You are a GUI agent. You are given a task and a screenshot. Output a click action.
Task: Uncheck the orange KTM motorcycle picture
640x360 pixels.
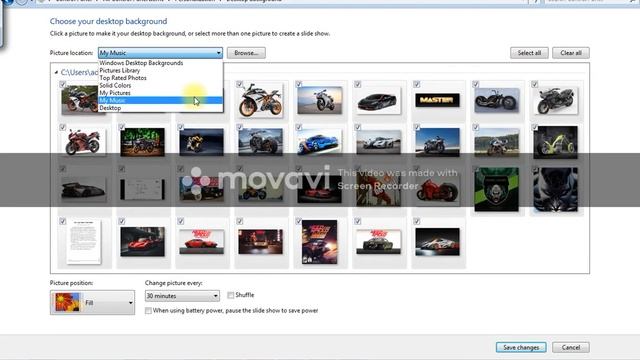(x=240, y=84)
